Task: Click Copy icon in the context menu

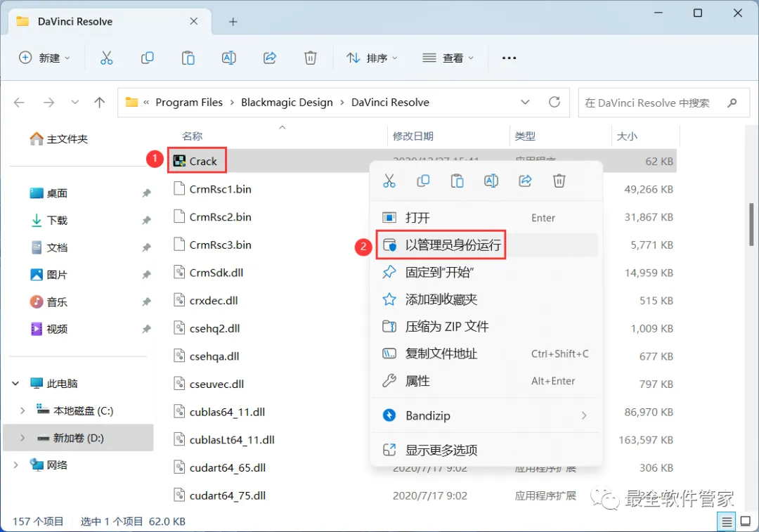Action: coord(423,181)
